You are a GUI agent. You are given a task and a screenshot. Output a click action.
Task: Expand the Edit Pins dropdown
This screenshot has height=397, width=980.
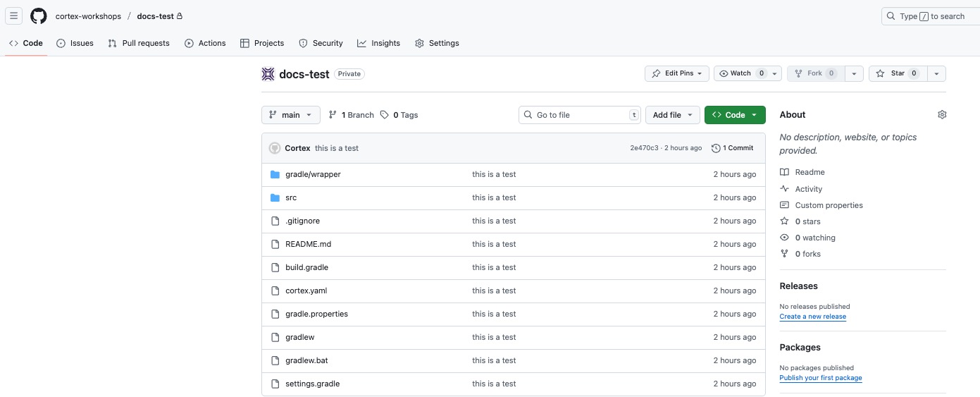[676, 73]
